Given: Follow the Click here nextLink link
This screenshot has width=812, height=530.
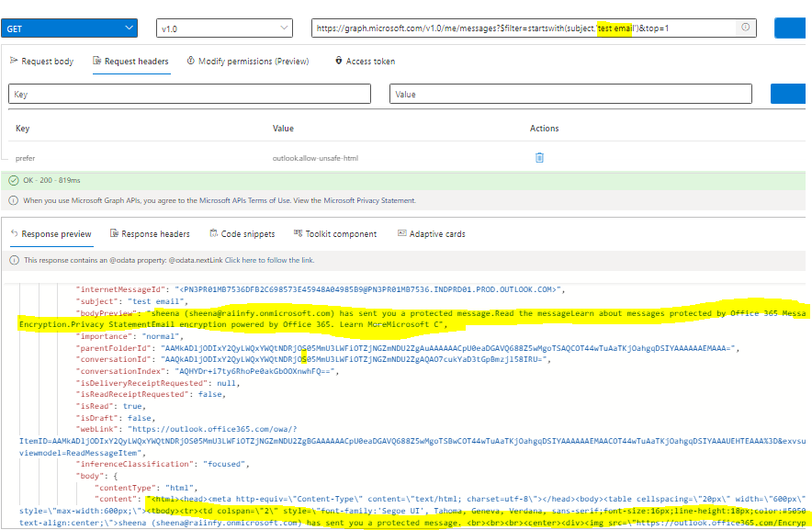Looking at the screenshot, I should (x=269, y=260).
